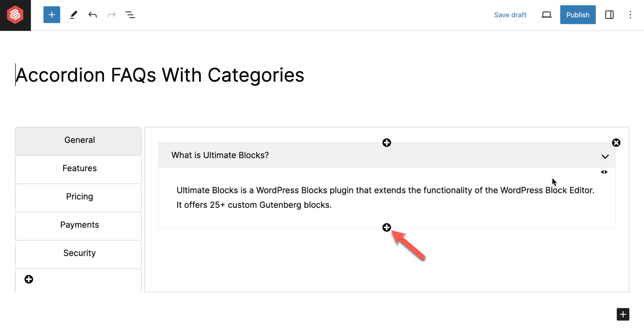Click the post title 'Accordion FAQs With Categories'
Viewport: 644px width, 335px height.
pos(160,75)
